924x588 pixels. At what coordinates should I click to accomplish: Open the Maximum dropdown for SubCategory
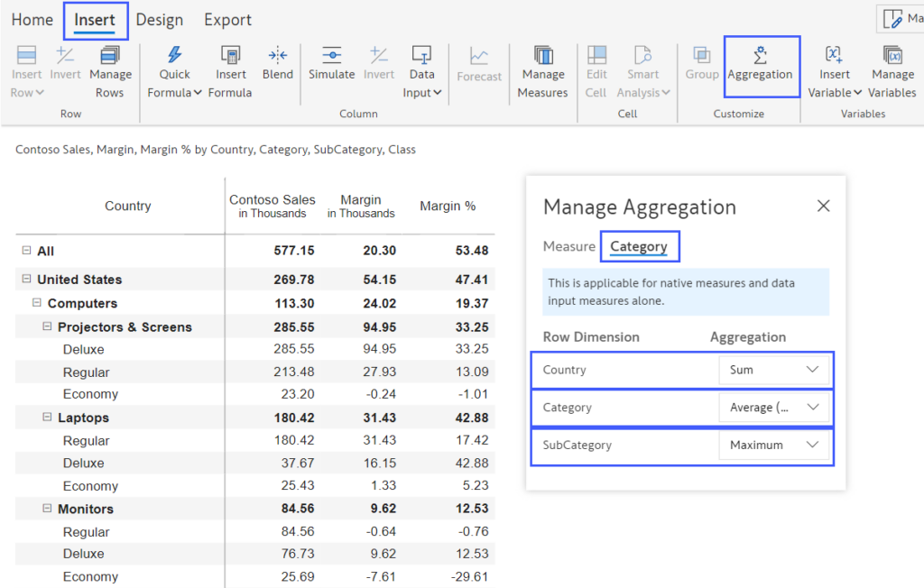(x=774, y=446)
